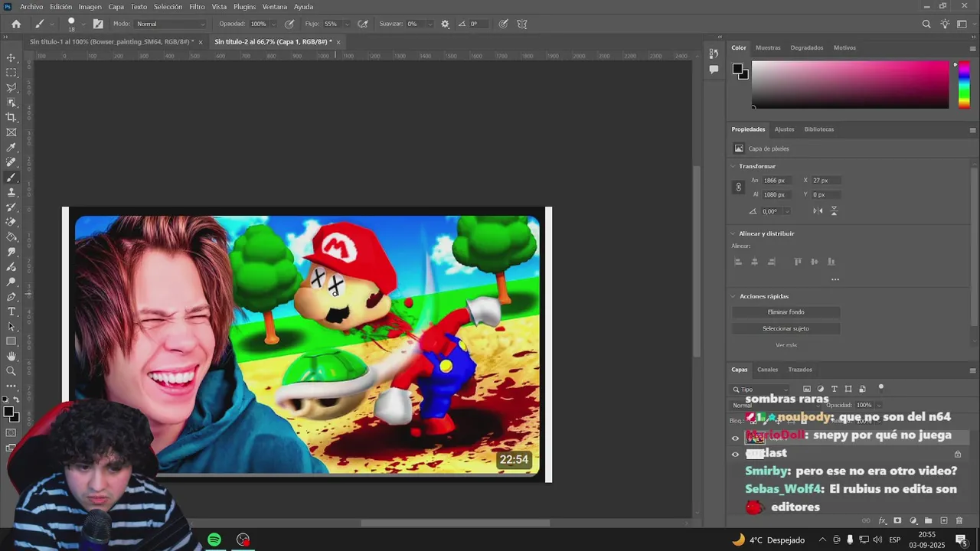Viewport: 980px width, 551px height.
Task: Toggle visibility of Capa 1 layer
Action: [x=735, y=439]
